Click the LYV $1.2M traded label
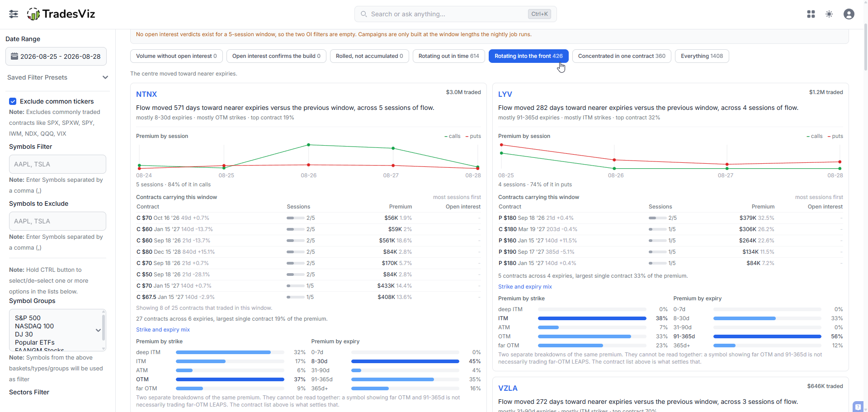 (x=826, y=92)
